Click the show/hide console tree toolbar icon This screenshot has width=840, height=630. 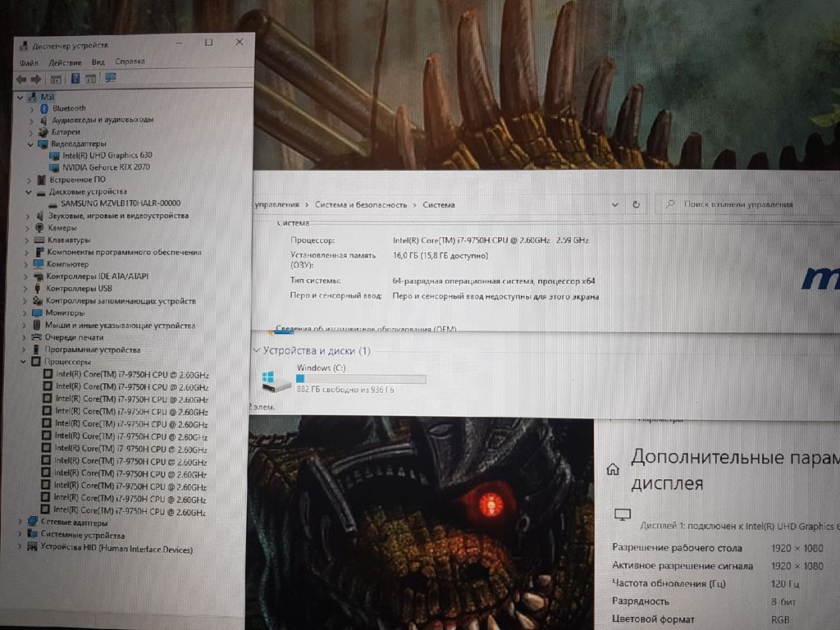56,79
